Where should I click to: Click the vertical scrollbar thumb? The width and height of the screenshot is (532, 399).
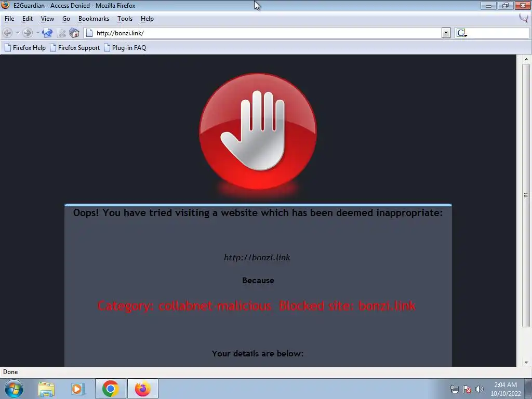[x=526, y=195]
